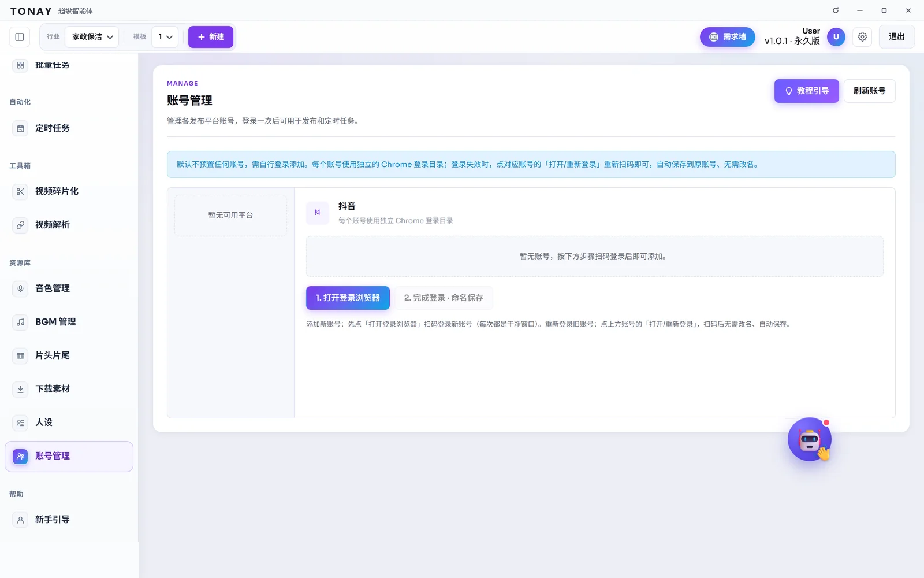Click 1. 打开登录浏览器 step button
This screenshot has height=578, width=924.
pos(348,298)
